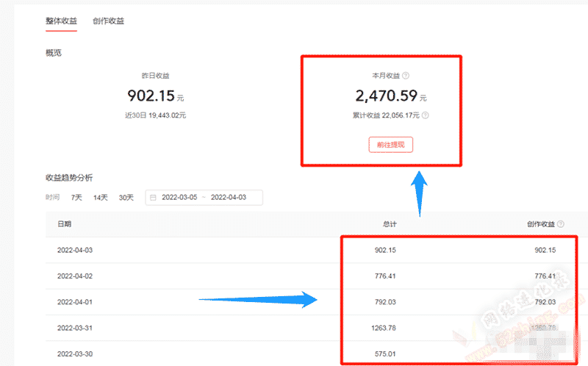Click the 总计 column header

390,224
